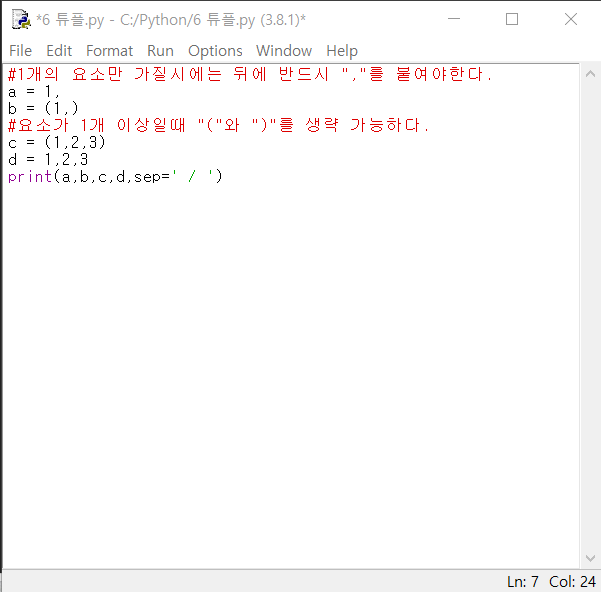
Task: Place cursor on line 'b = (1,)'
Action: pos(43,109)
